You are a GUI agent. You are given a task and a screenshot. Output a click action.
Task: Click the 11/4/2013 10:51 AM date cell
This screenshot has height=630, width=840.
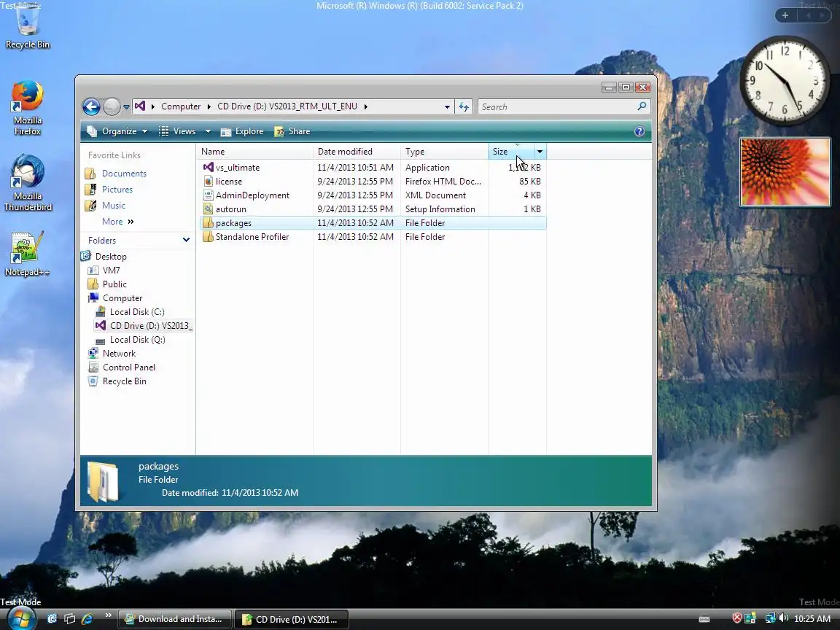pyautogui.click(x=355, y=168)
